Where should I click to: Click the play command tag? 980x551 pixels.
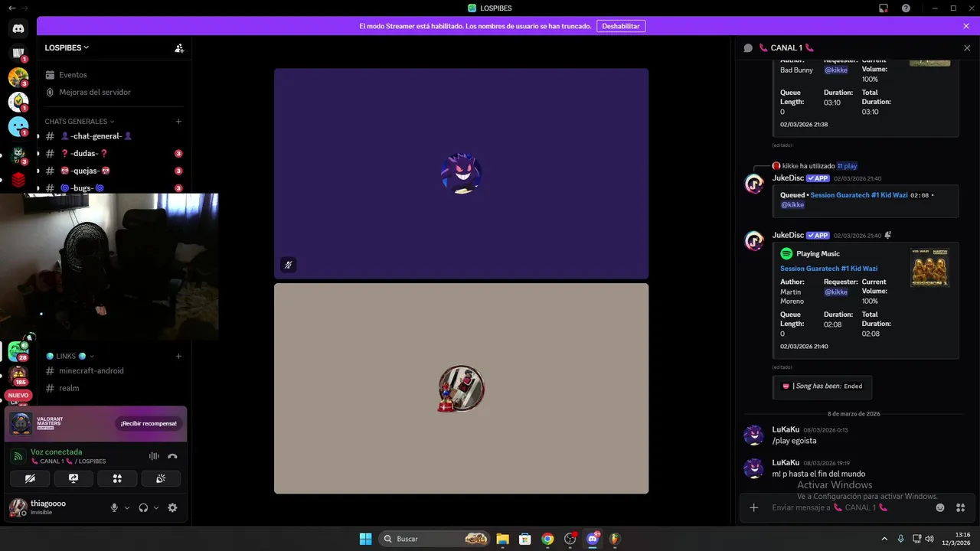point(847,166)
